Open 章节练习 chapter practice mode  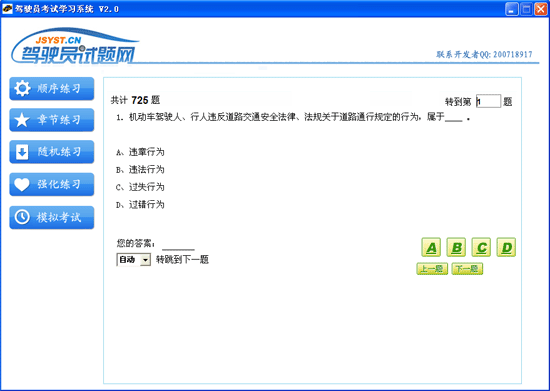click(x=52, y=120)
